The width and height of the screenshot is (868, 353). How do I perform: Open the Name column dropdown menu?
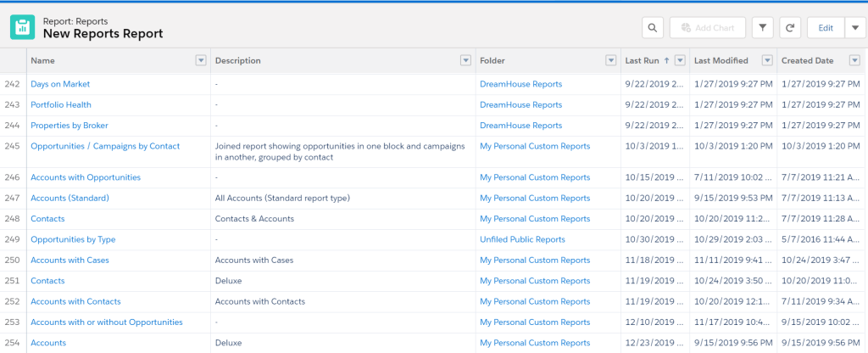pos(201,60)
